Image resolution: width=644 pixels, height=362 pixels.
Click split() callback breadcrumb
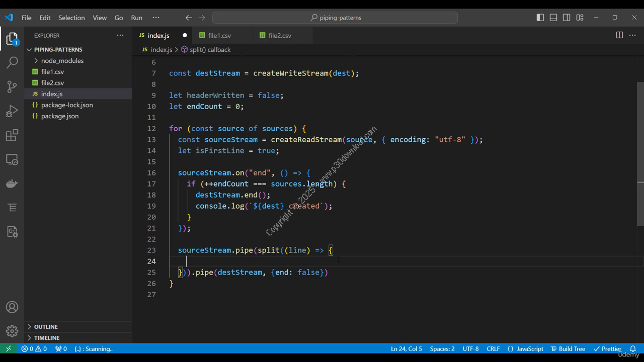tap(206, 49)
